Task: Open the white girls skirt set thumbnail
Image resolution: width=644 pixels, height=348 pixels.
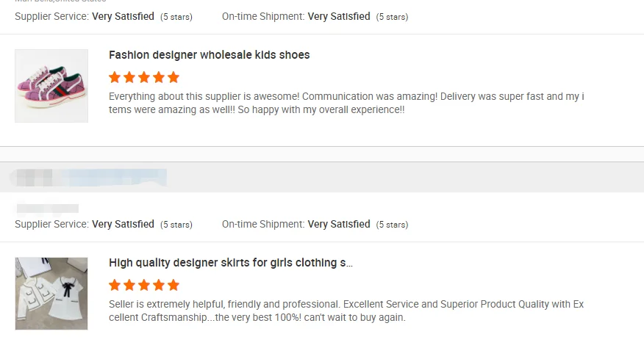Action: (51, 294)
